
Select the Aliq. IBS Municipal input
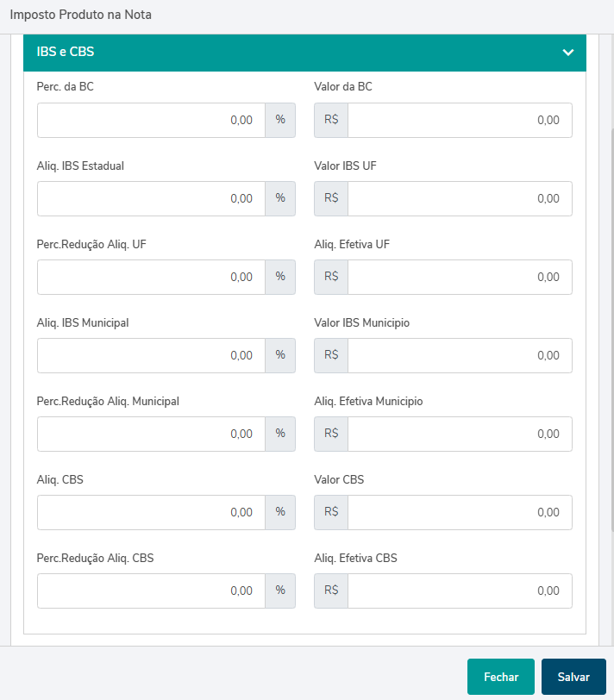click(152, 355)
